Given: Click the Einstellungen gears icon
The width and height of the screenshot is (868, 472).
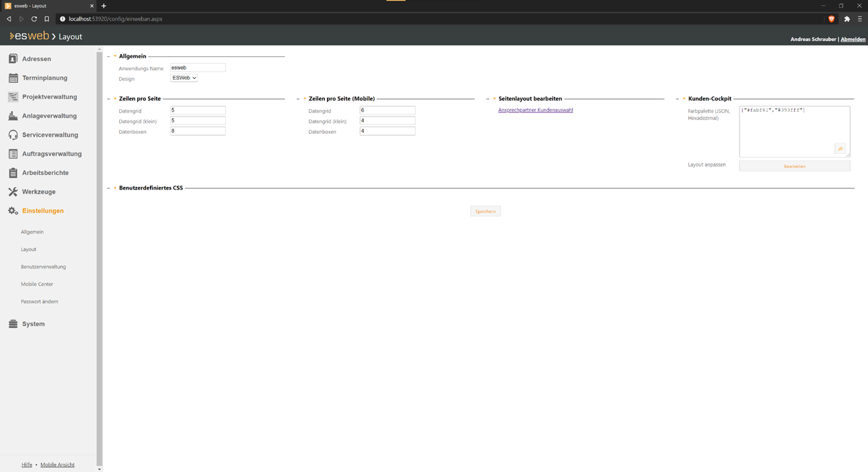Looking at the screenshot, I should pos(13,211).
